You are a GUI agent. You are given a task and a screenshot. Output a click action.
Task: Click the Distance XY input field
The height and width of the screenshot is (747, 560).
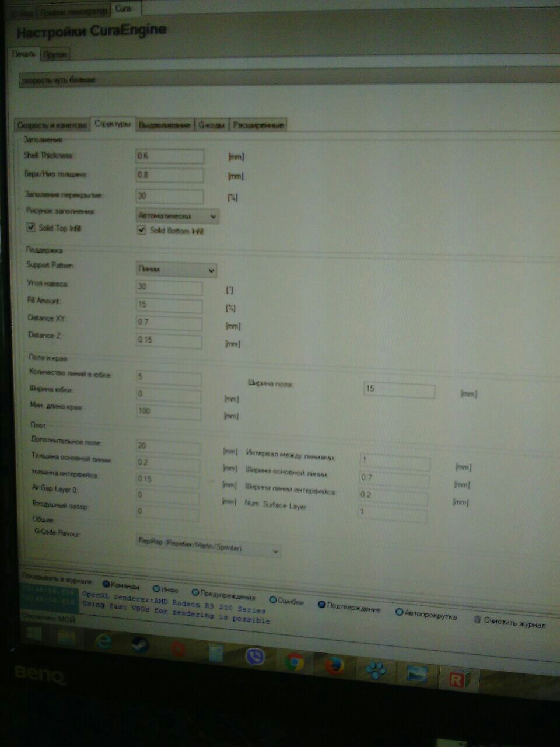(x=169, y=323)
